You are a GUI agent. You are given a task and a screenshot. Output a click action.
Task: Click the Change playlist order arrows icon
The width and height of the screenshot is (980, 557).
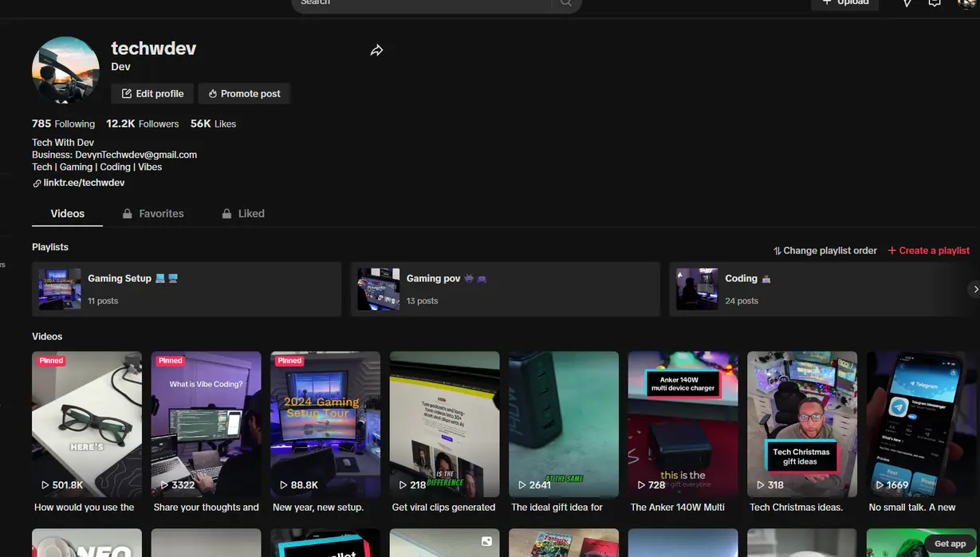pos(777,251)
